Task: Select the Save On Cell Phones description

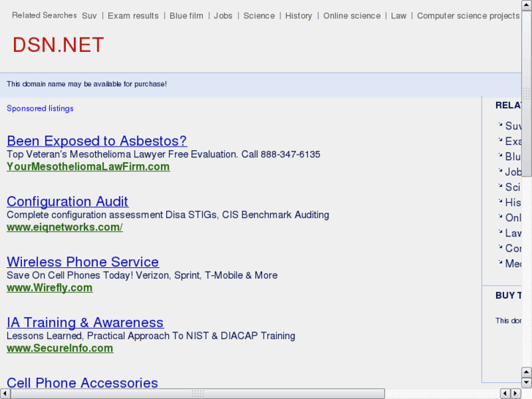Action: pos(142,275)
